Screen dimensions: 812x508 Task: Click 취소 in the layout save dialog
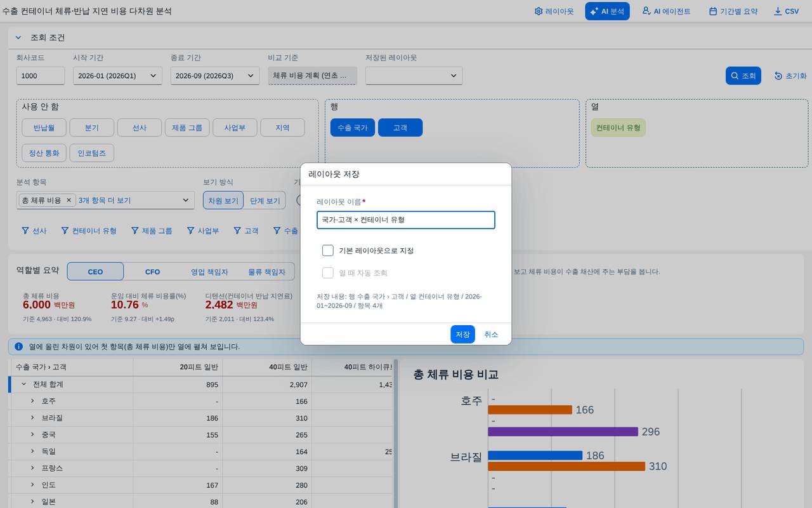491,335
